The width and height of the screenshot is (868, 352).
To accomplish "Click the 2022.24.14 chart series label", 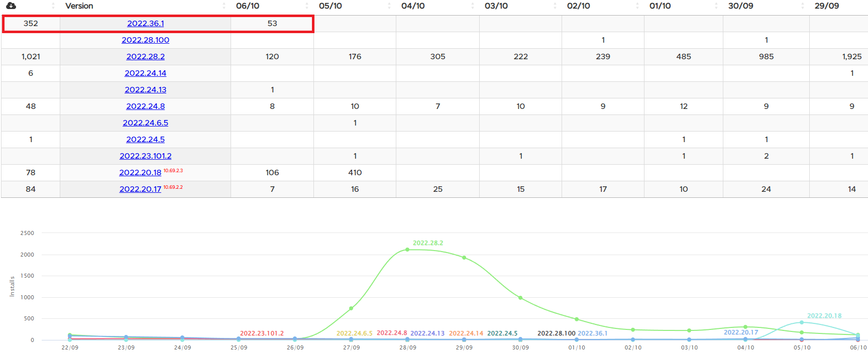I will [466, 333].
